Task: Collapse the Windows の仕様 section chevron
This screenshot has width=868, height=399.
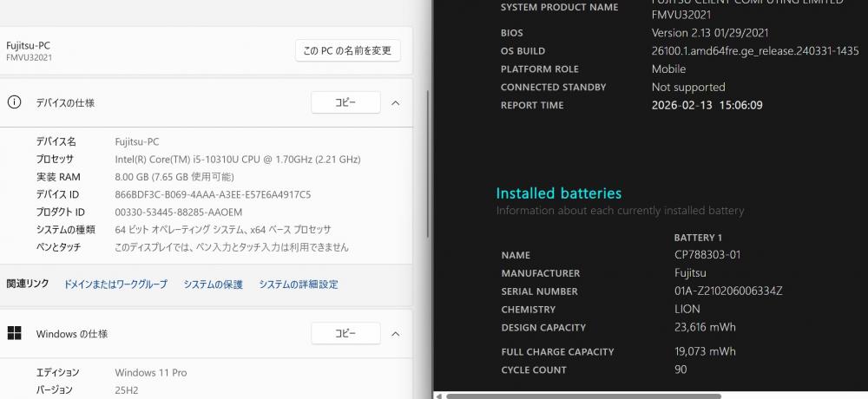Action: tap(395, 333)
